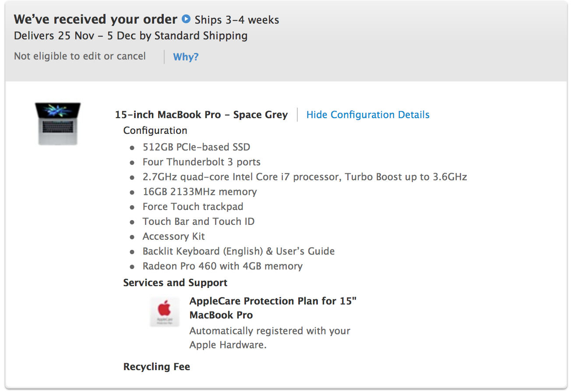This screenshot has width=571, height=392.
Task: Click the Services and Support heading
Action: pyautogui.click(x=175, y=283)
